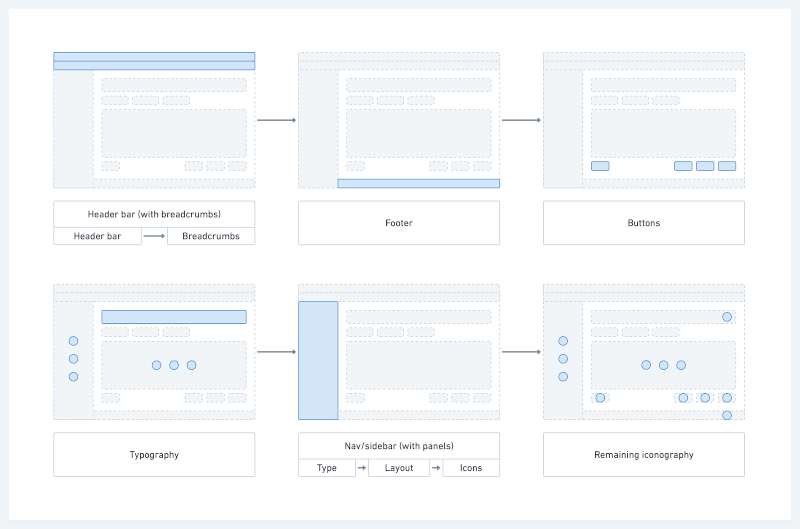Image resolution: width=800 pixels, height=529 pixels.
Task: Click the "Remaining iconography" label box
Action: pos(644,455)
